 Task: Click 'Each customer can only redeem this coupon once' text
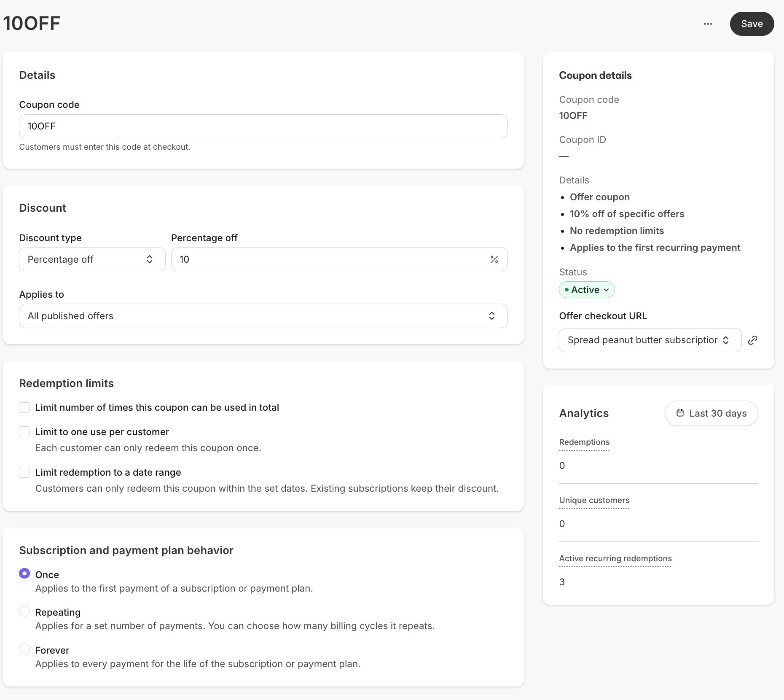click(148, 448)
